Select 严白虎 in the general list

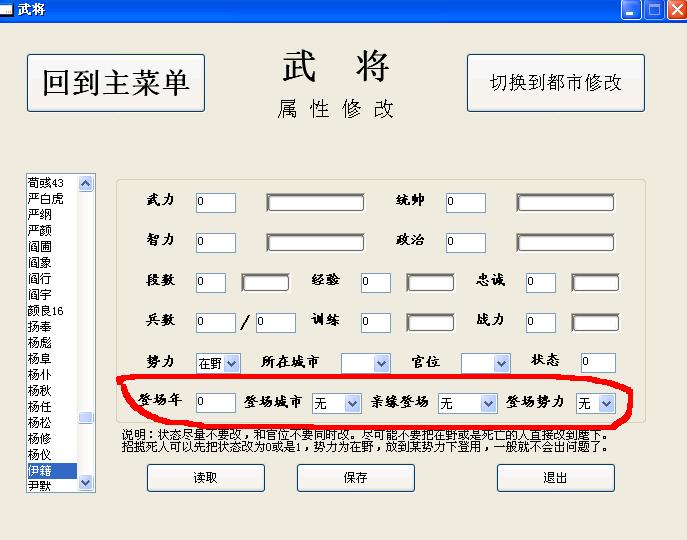click(52, 199)
